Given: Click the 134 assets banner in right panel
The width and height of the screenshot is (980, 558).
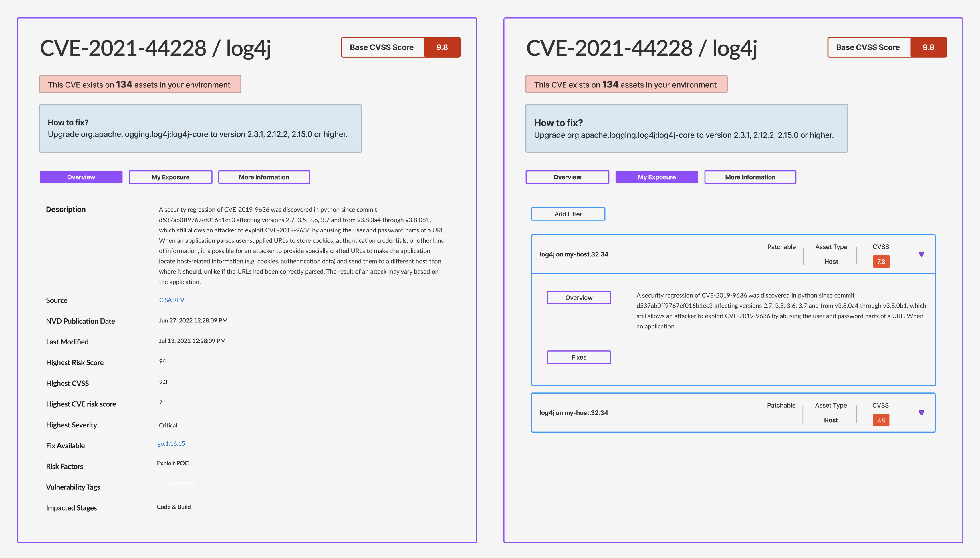Looking at the screenshot, I should [626, 84].
